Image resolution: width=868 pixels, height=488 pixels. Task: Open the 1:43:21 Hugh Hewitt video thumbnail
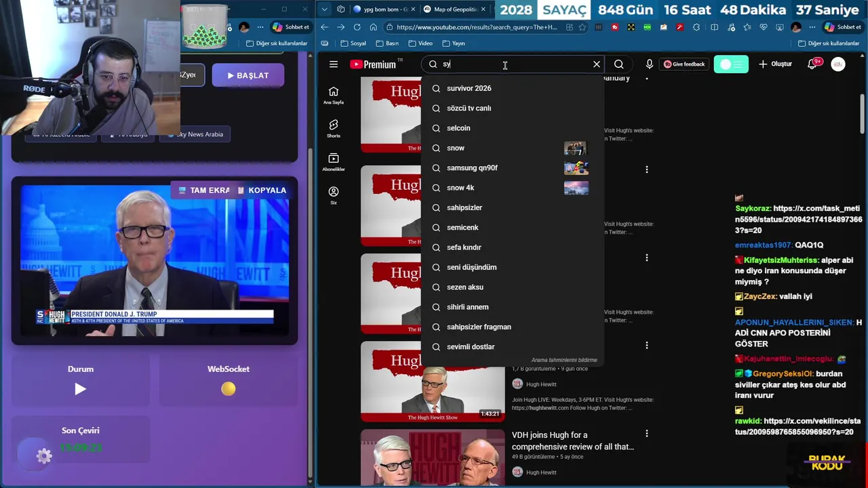click(433, 382)
